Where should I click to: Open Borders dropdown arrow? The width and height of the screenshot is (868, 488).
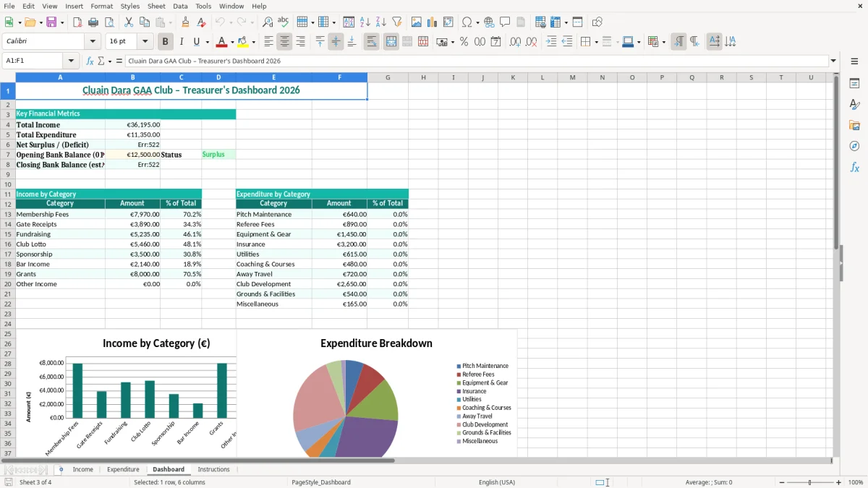pos(595,42)
